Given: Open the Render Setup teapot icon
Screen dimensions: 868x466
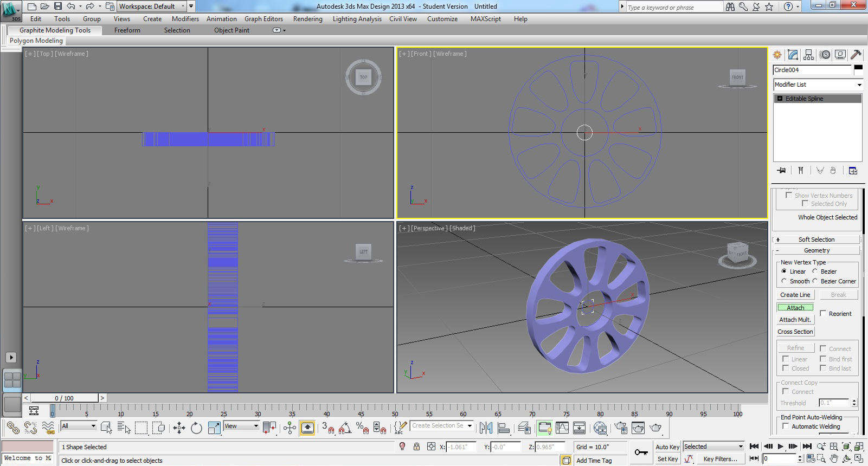Looking at the screenshot, I should [x=621, y=428].
